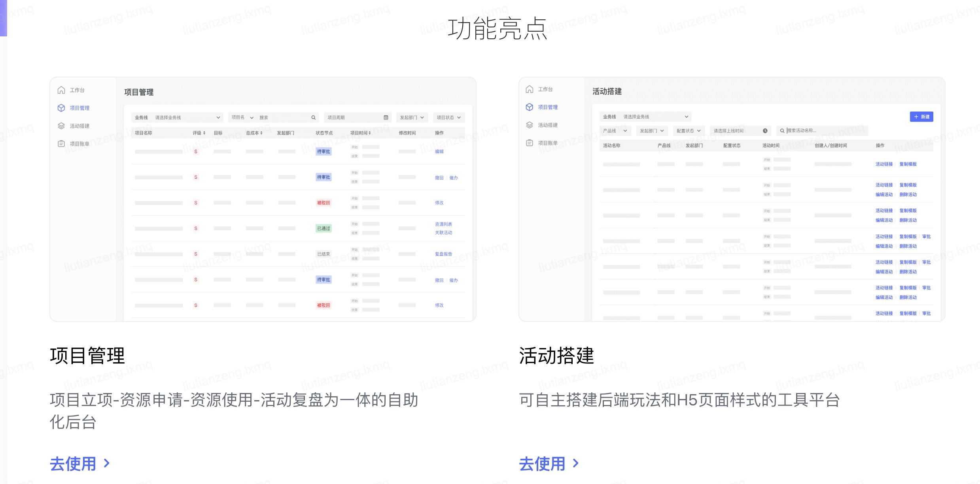Click 去使用 link under 活动搭建
The width and height of the screenshot is (980, 484).
[542, 463]
